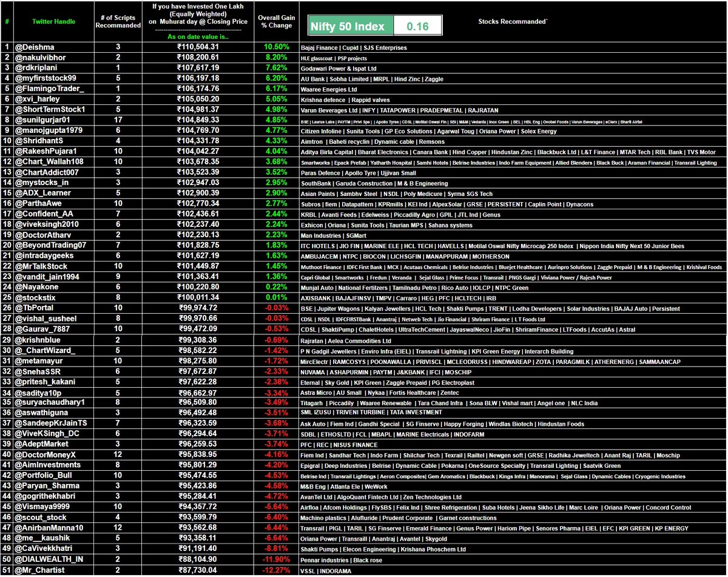Select the @Deishma handle cell
728x577 pixels.
(53, 47)
